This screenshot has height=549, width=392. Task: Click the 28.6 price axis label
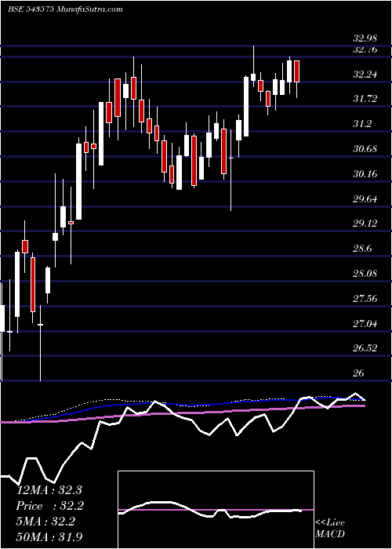point(363,249)
